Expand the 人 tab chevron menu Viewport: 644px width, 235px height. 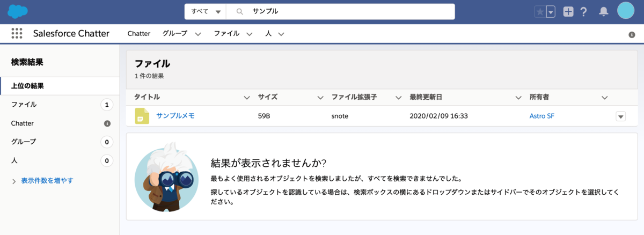pos(281,34)
